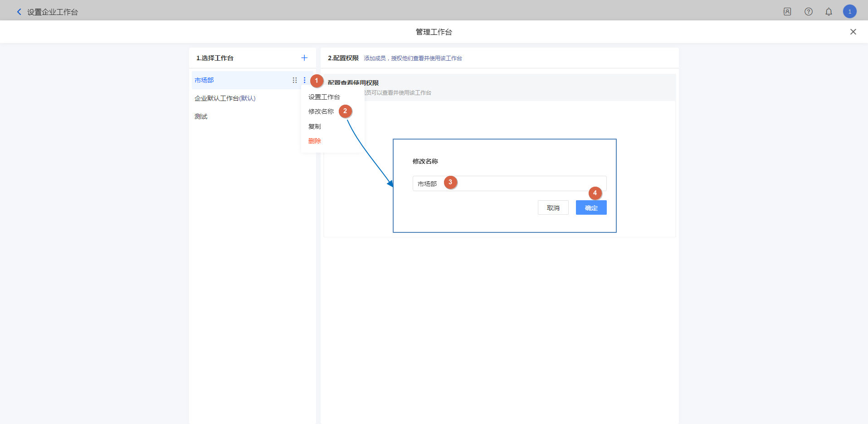Open the contacts address book icon

[787, 12]
